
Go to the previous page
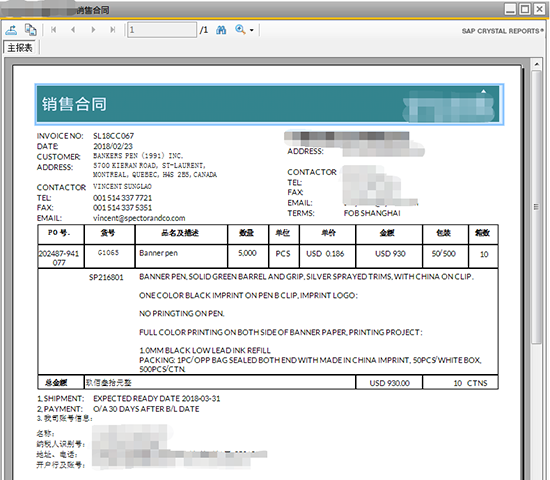[x=73, y=30]
